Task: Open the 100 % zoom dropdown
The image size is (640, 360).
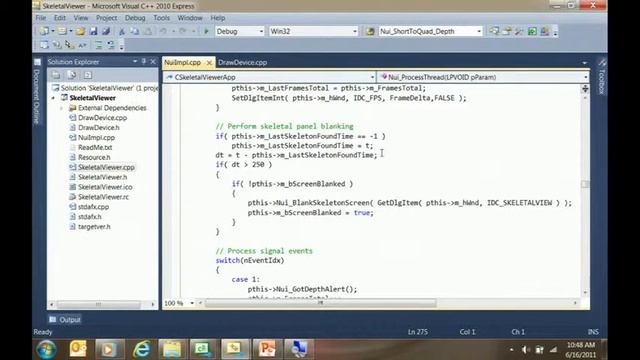Action: point(192,303)
